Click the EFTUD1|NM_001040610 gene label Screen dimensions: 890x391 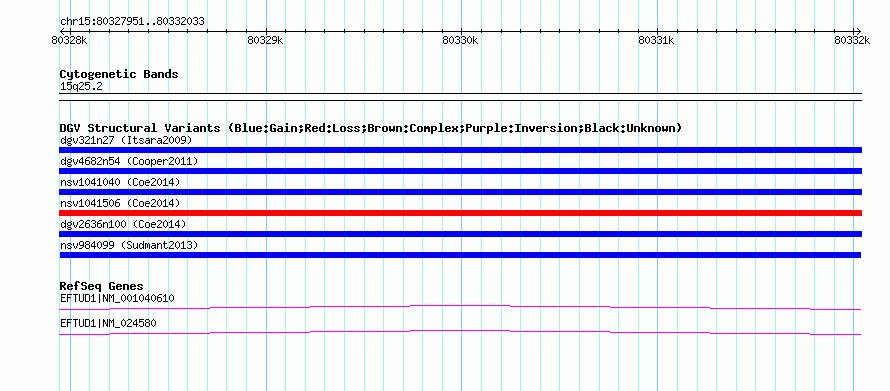(x=117, y=298)
